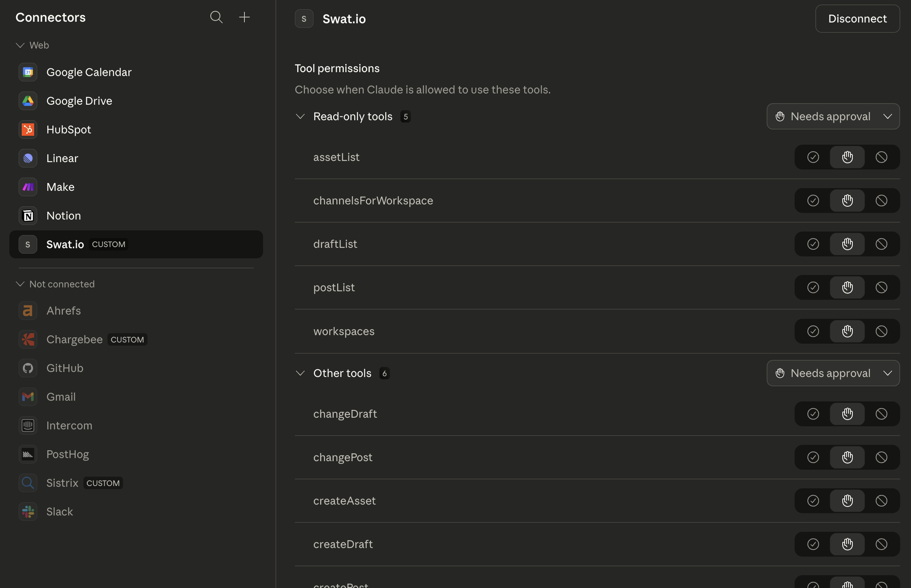
Task: Block the draftList tool
Action: (882, 244)
